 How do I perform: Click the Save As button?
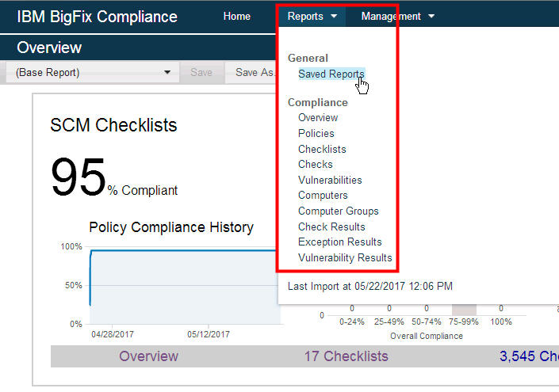pyautogui.click(x=254, y=73)
